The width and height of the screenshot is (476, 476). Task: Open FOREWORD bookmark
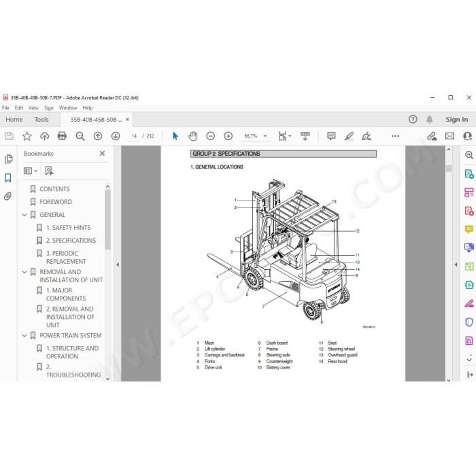pos(56,202)
